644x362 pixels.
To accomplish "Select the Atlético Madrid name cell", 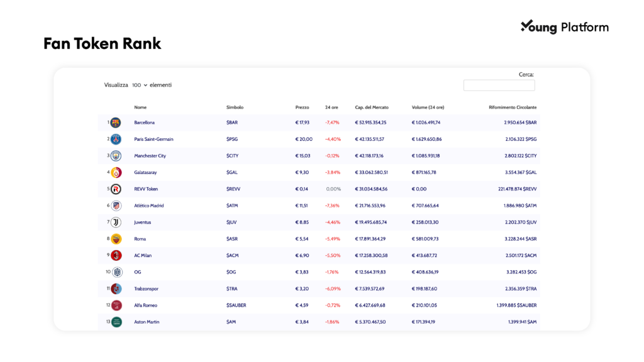I will coord(148,206).
